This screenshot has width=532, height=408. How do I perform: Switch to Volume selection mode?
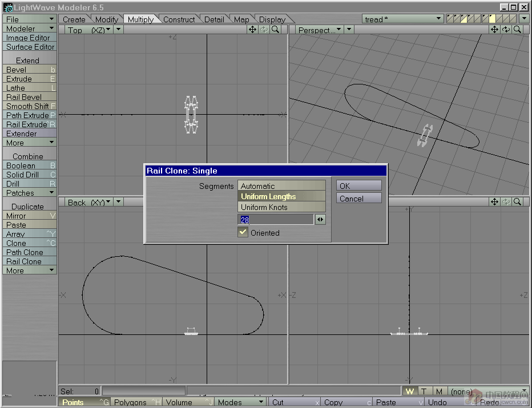[188, 402]
